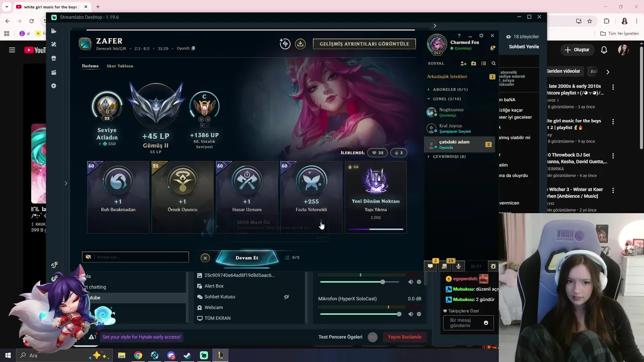Image resolution: width=644 pixels, height=362 pixels.
Task: Open the add friend icon in Sosyal panel
Action: click(463, 63)
